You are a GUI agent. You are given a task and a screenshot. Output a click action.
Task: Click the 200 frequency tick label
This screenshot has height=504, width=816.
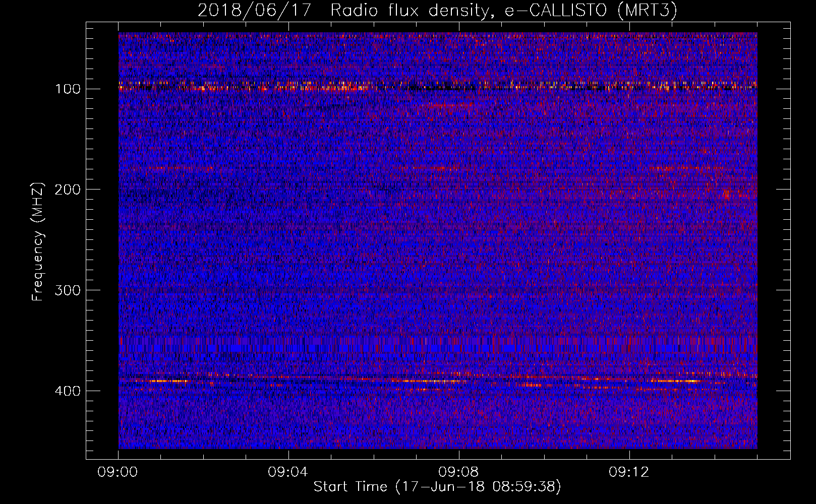(68, 190)
